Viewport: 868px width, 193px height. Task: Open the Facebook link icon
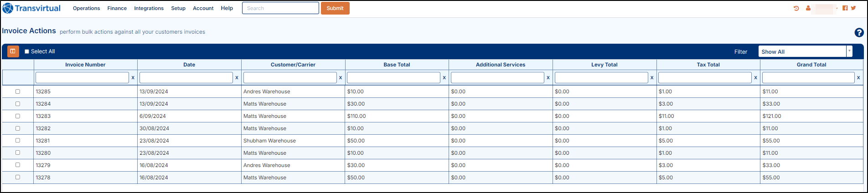845,8
